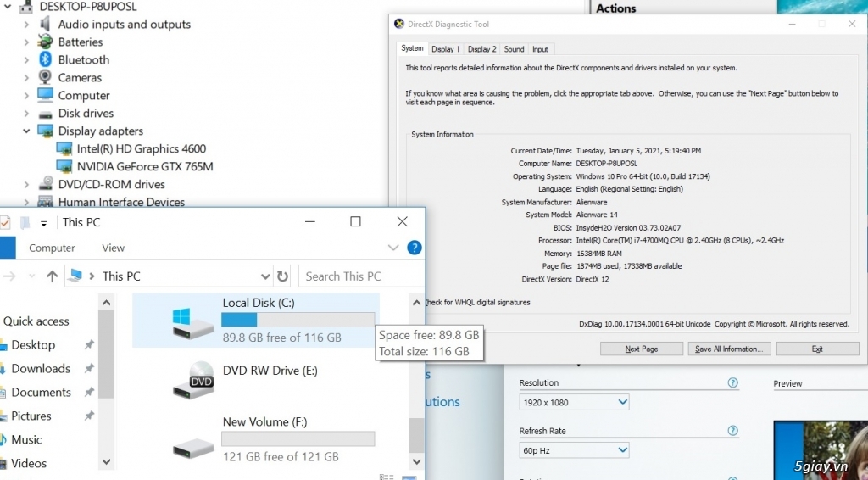Open the Quick Access Toolbar customize dropdown
The width and height of the screenshot is (868, 480).
(43, 223)
